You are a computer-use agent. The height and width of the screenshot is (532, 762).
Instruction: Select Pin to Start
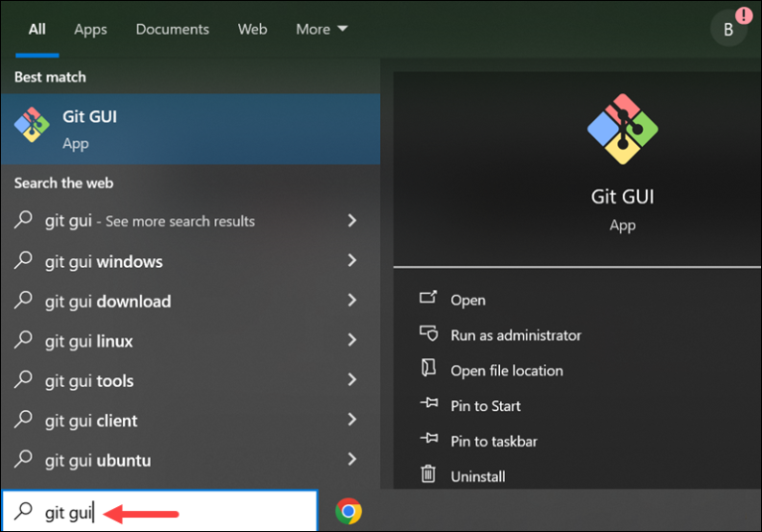pyautogui.click(x=485, y=406)
